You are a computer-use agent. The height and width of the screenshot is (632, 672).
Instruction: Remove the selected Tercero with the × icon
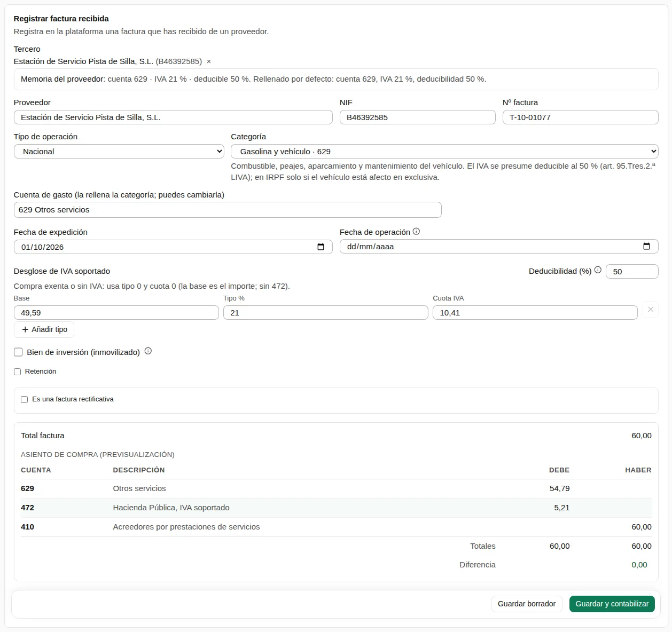(x=209, y=61)
